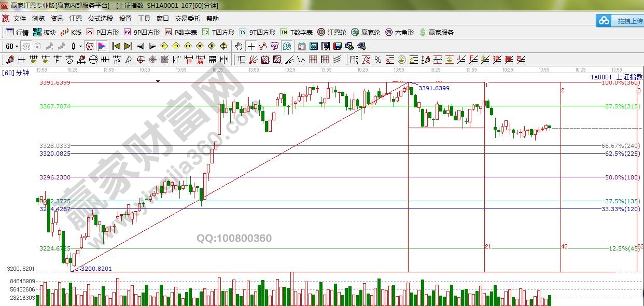
Task: Open the 六角形 hexagon tool
Action: pos(389,32)
